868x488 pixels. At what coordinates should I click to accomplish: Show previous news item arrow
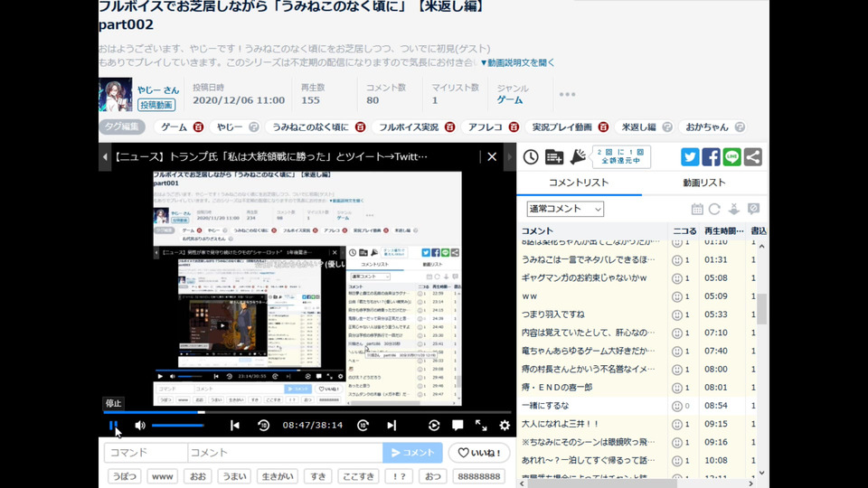click(x=105, y=156)
